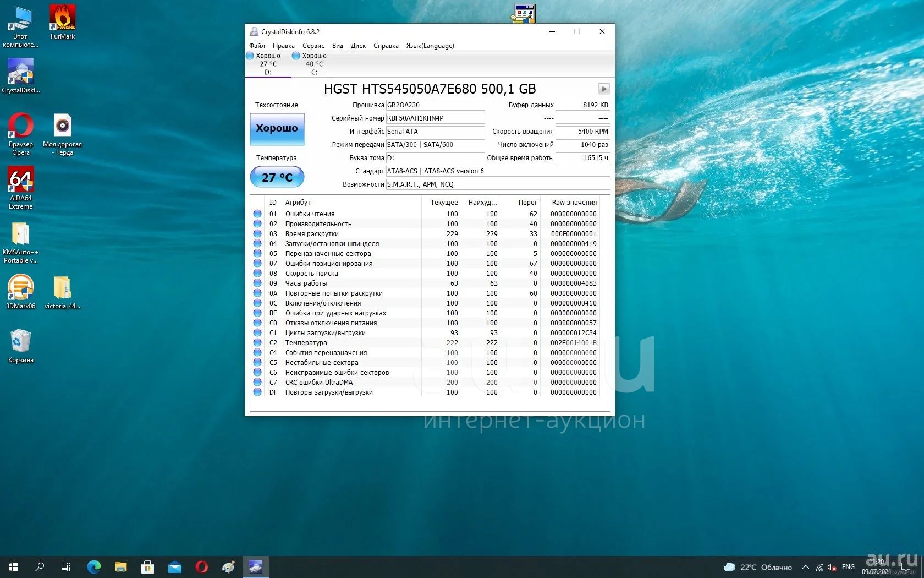Image resolution: width=924 pixels, height=578 pixels.
Task: Open the Справка menu
Action: (386, 46)
